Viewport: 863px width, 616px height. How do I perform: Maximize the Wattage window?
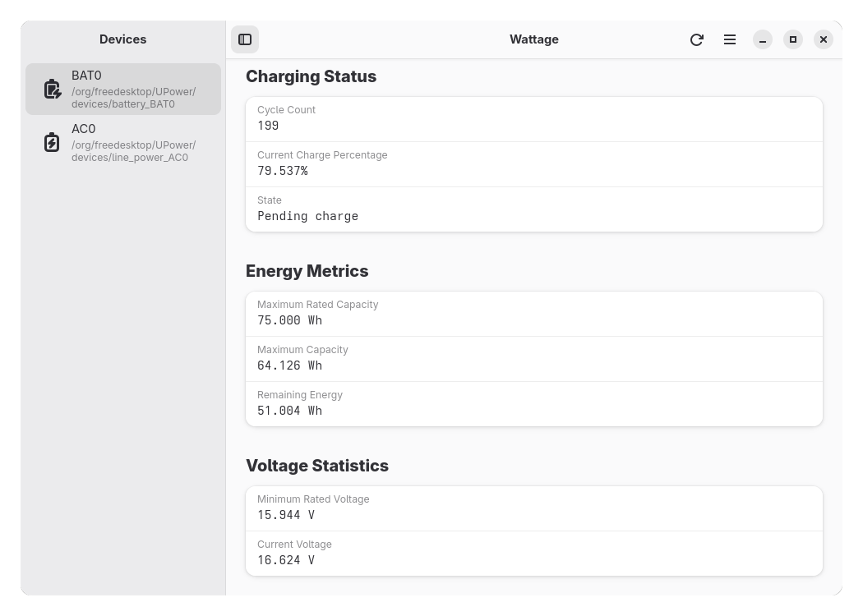pos(793,39)
